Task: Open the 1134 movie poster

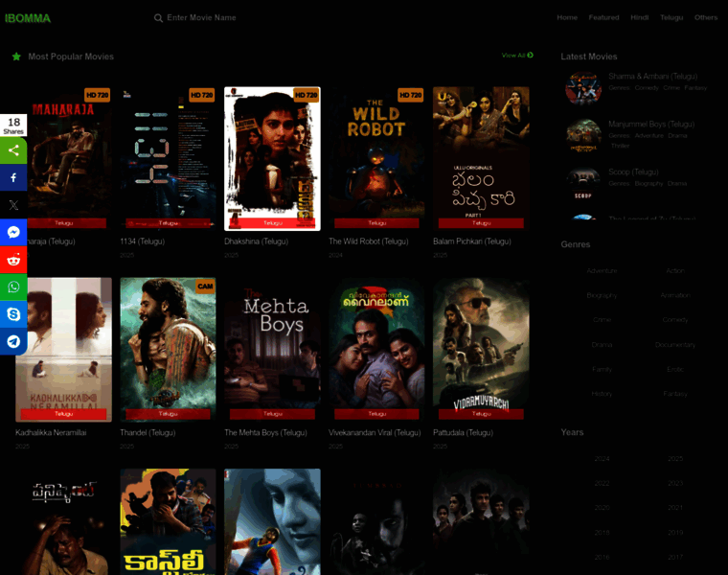Action: [168, 158]
